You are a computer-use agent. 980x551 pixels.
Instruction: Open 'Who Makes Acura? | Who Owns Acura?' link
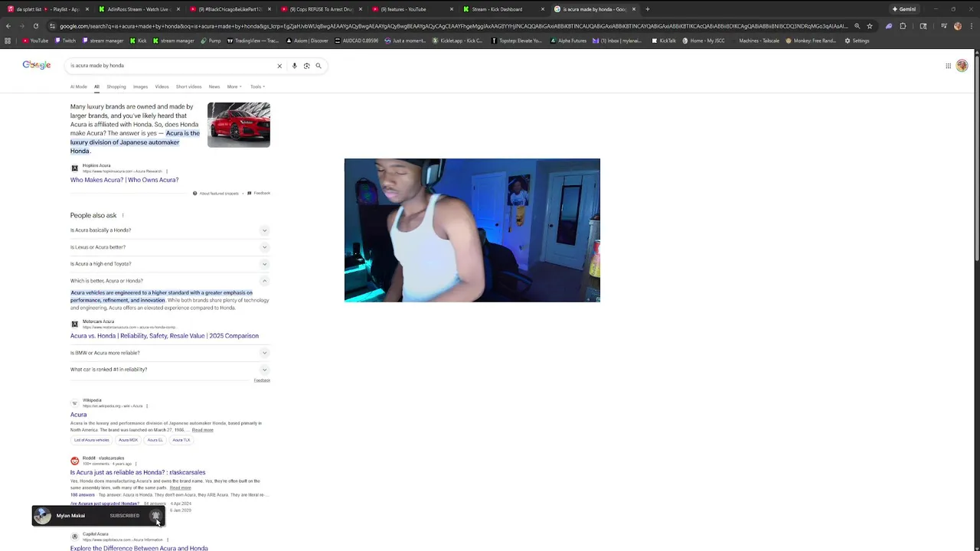124,180
